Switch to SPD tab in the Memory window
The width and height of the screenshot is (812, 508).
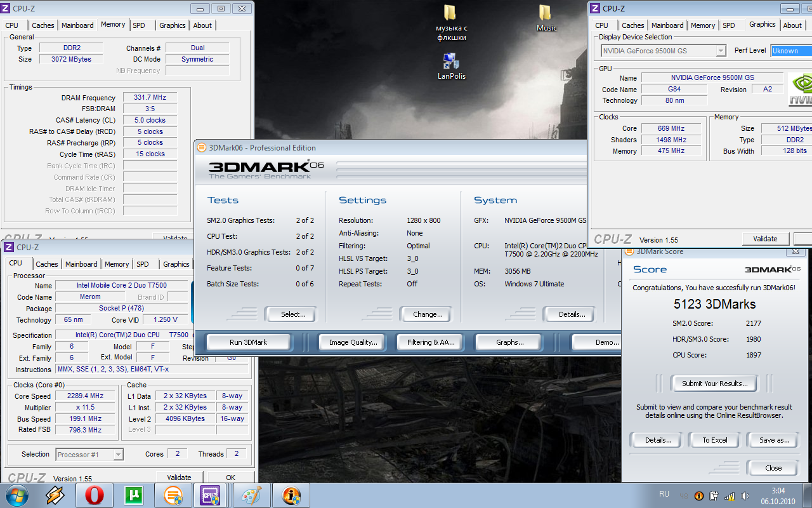[138, 25]
